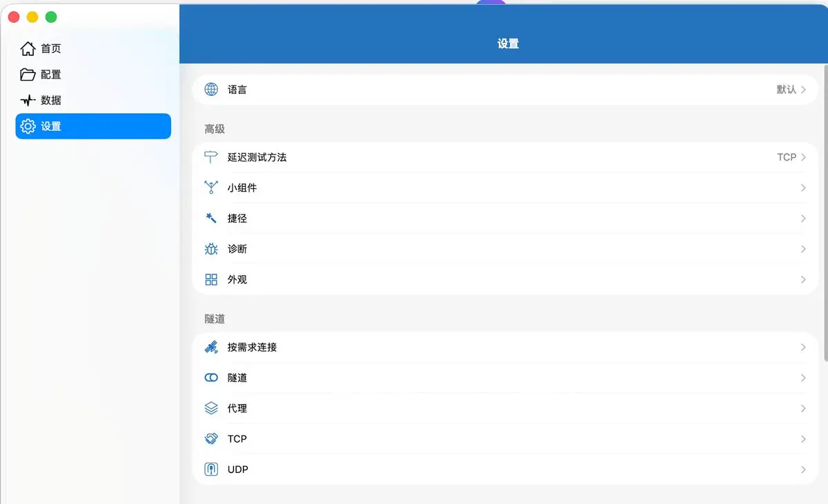This screenshot has height=504, width=828.
Task: Click the handshake icon for TCP
Action: pos(212,439)
